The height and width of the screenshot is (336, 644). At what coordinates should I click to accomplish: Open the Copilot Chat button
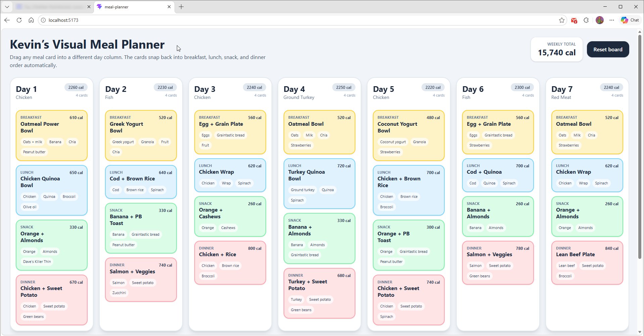click(630, 20)
